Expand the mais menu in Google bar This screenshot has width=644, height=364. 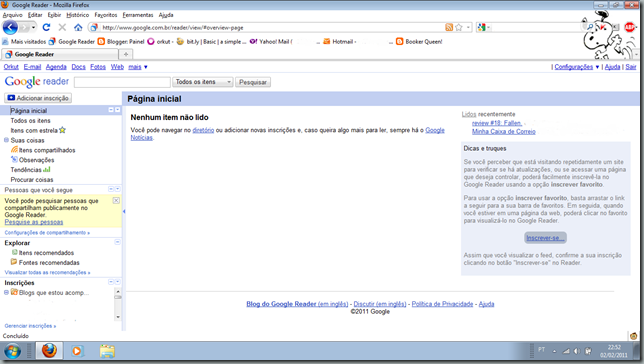click(x=138, y=67)
